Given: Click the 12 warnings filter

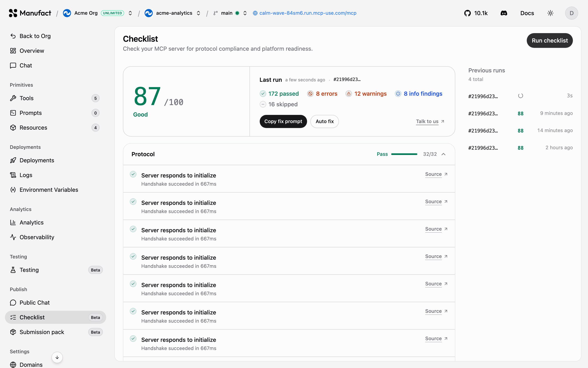Looking at the screenshot, I should (366, 94).
